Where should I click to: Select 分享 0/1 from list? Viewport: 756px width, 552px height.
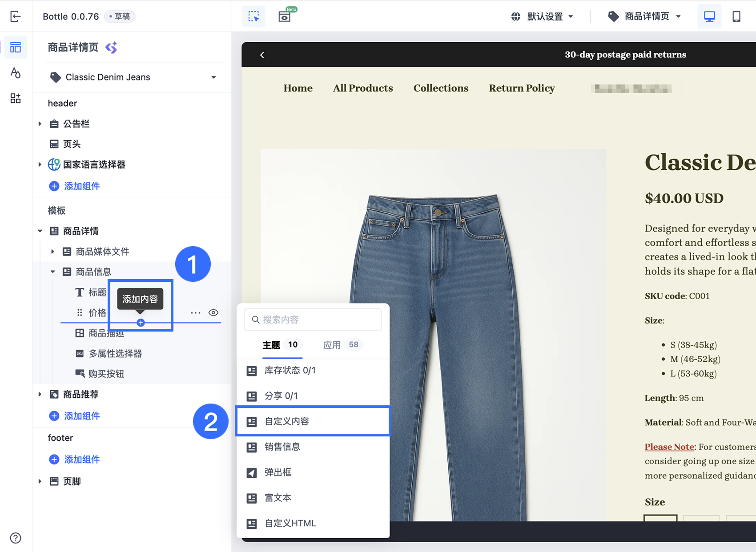click(x=313, y=396)
